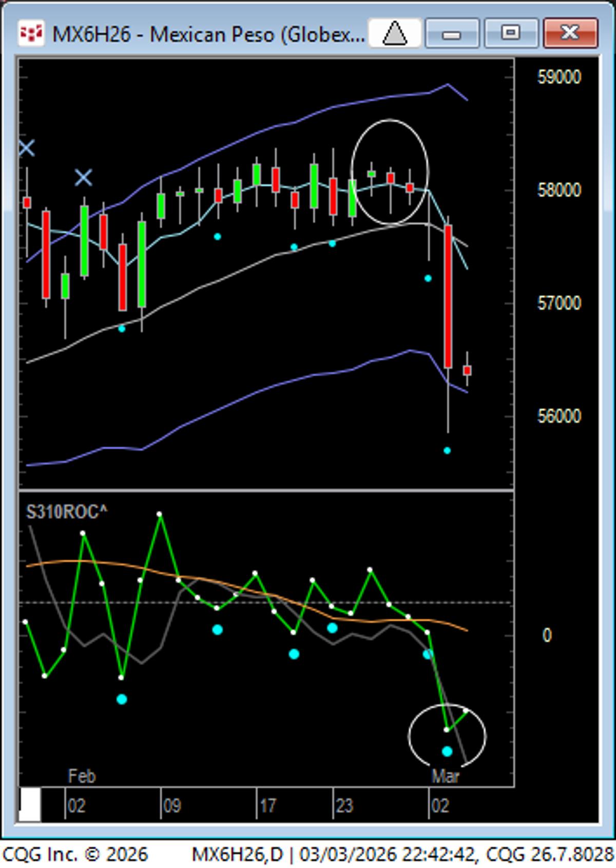The image size is (616, 868).
Task: Click the highest peak of the green ROC line
Action: (x=160, y=514)
